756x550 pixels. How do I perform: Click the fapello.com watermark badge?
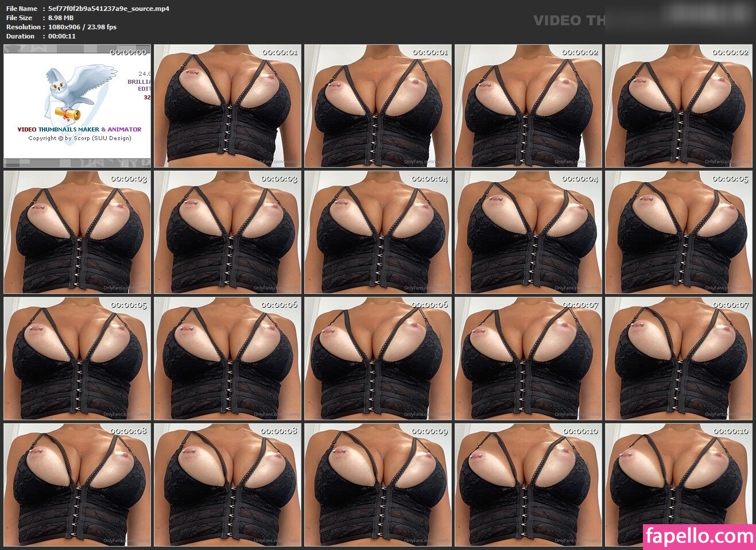[x=699, y=536]
